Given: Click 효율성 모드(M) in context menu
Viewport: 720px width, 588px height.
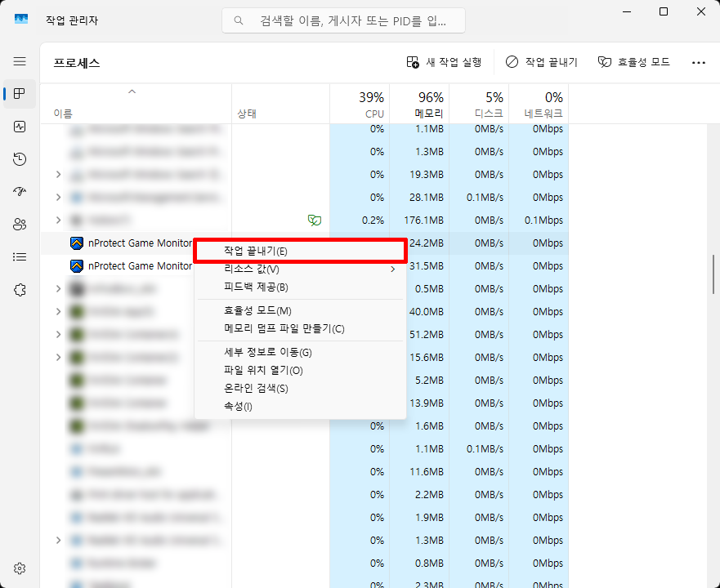Looking at the screenshot, I should pos(257,311).
